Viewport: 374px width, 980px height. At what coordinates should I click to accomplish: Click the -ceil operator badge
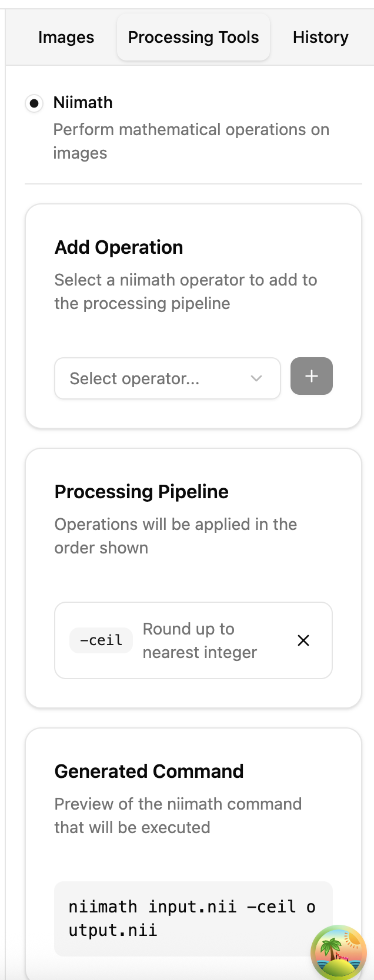101,640
